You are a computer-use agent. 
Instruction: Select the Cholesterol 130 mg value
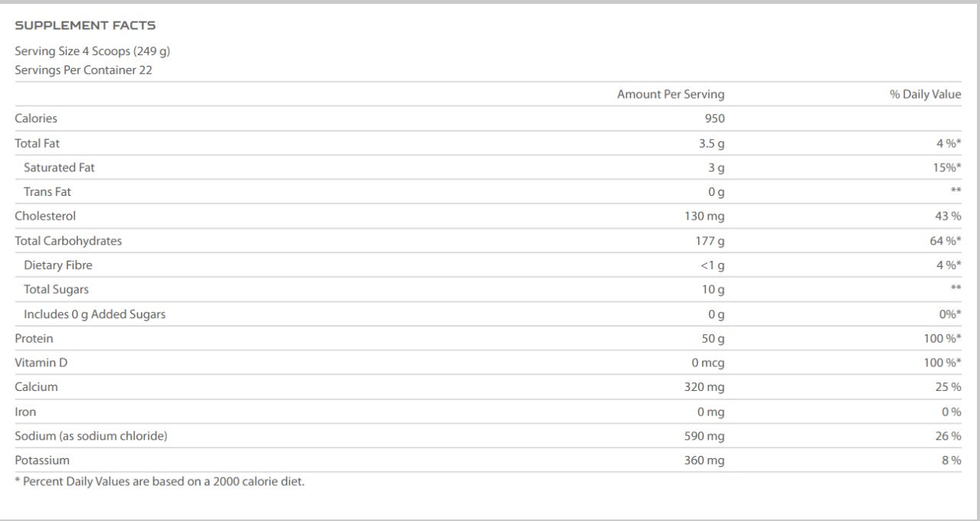click(x=704, y=217)
